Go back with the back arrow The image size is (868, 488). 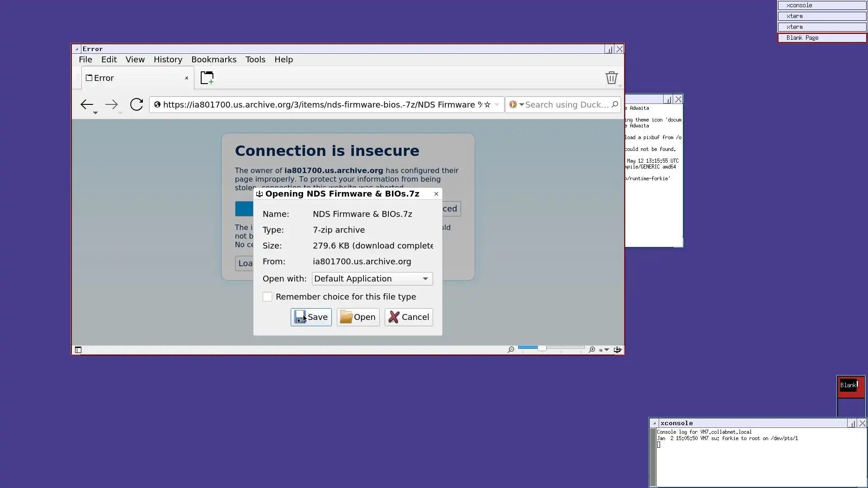click(x=86, y=105)
